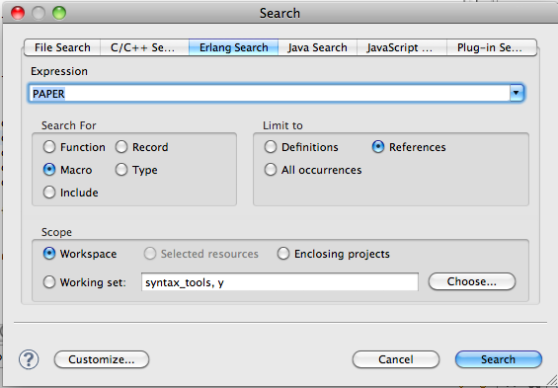Close the Search dialog with red button
This screenshot has height=388, width=558.
(x=18, y=13)
